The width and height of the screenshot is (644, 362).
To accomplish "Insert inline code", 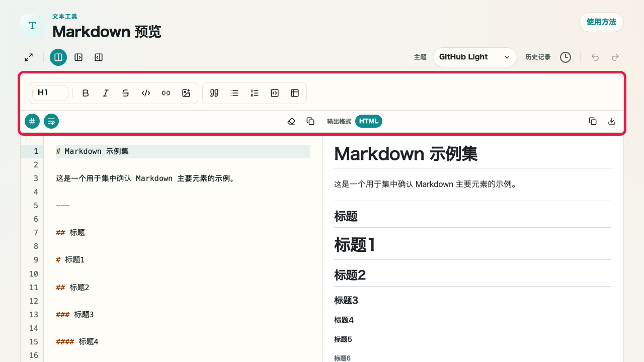I will coord(146,93).
